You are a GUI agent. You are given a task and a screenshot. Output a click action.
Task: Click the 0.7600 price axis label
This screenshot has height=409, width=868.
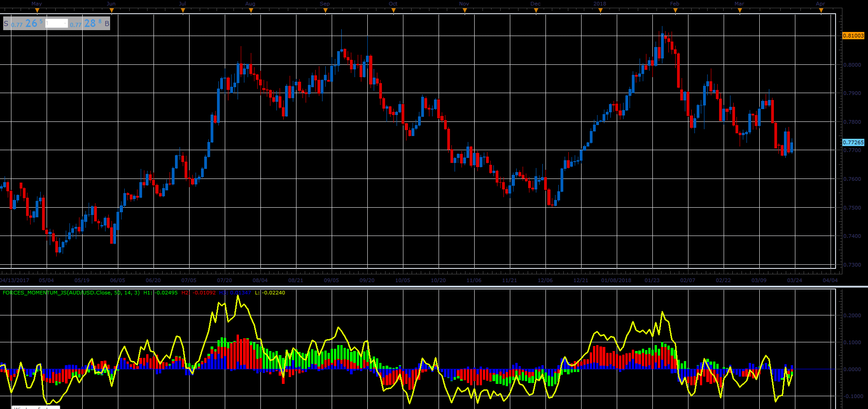click(x=852, y=179)
